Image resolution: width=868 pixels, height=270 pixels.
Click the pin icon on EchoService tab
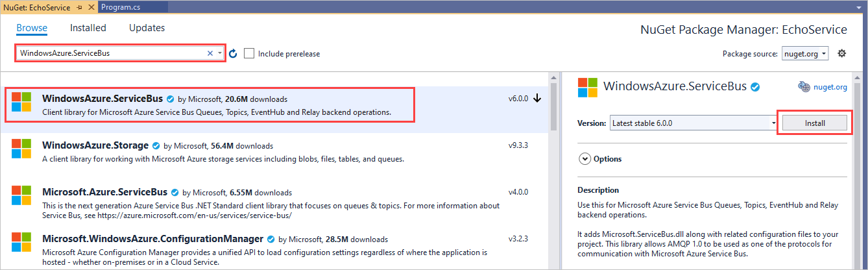click(x=79, y=6)
